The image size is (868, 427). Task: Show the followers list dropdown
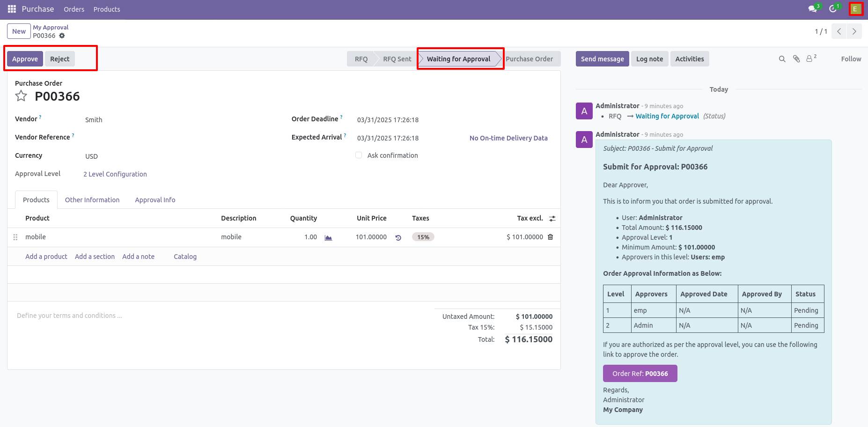pyautogui.click(x=811, y=59)
